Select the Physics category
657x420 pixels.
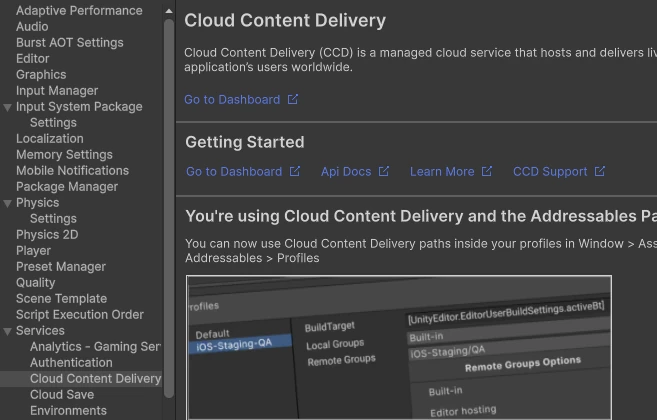click(x=37, y=202)
